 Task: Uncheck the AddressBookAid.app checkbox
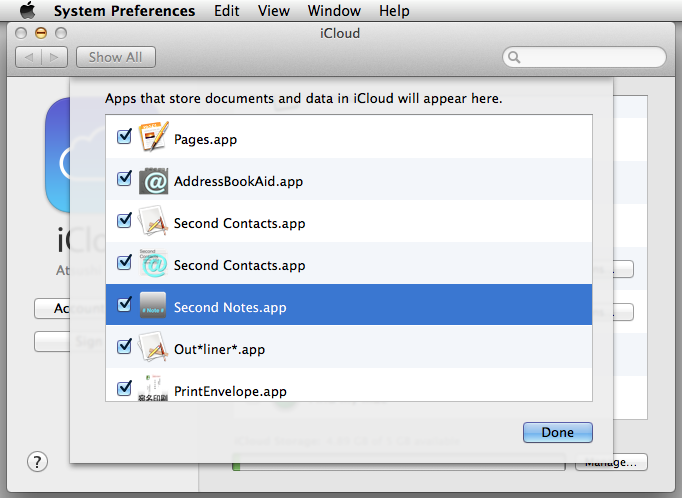[x=124, y=178]
